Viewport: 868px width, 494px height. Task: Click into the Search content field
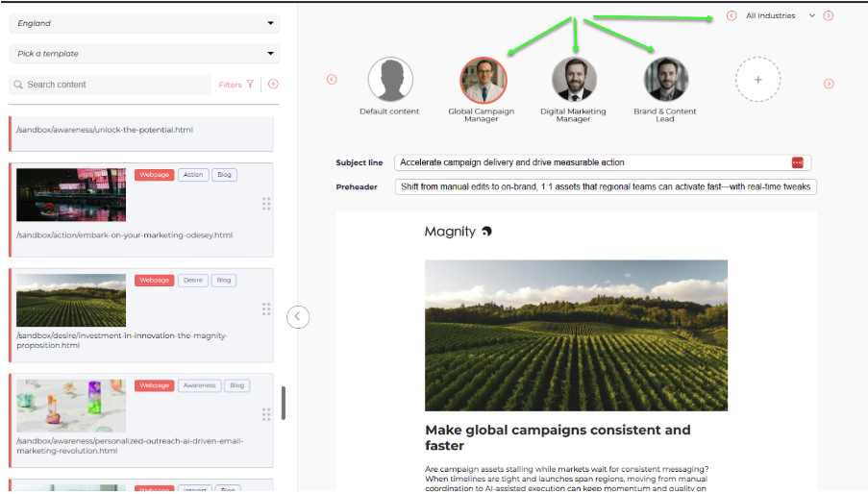111,85
